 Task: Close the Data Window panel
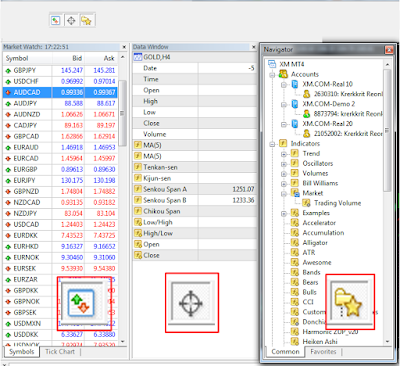coord(253,47)
